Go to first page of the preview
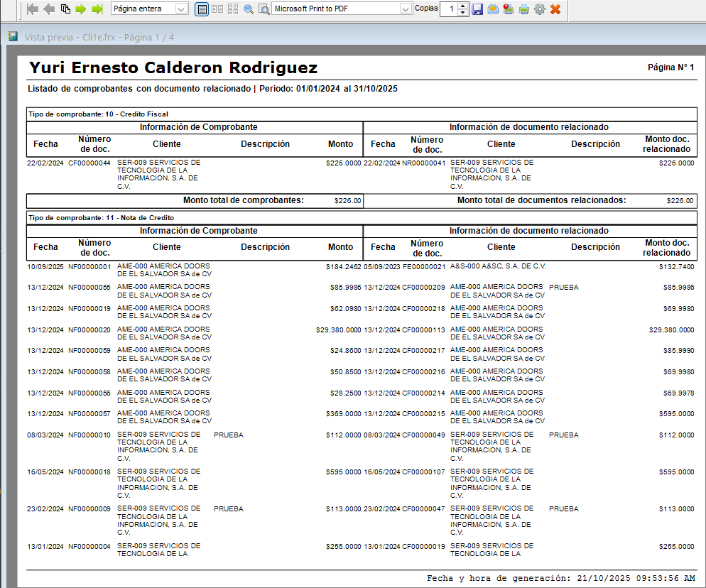The image size is (706, 588). (x=33, y=9)
